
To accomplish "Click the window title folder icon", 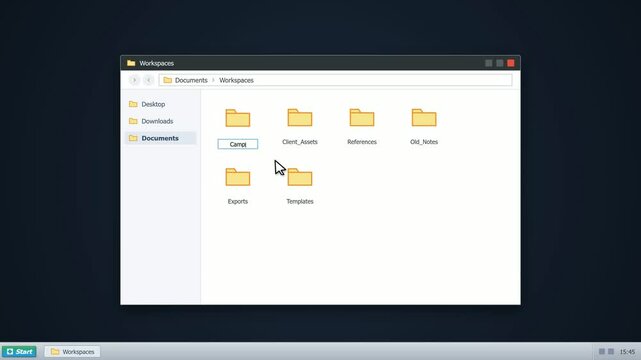I will point(131,63).
